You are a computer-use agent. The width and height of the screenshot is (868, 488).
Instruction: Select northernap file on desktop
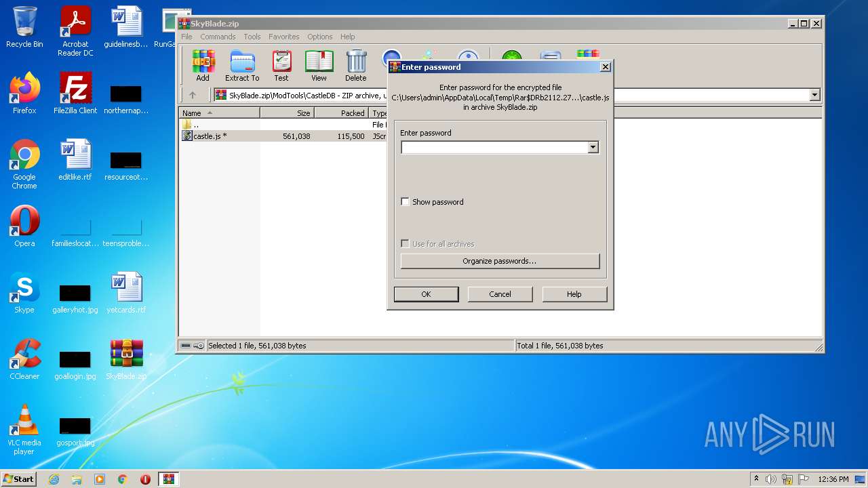click(126, 99)
